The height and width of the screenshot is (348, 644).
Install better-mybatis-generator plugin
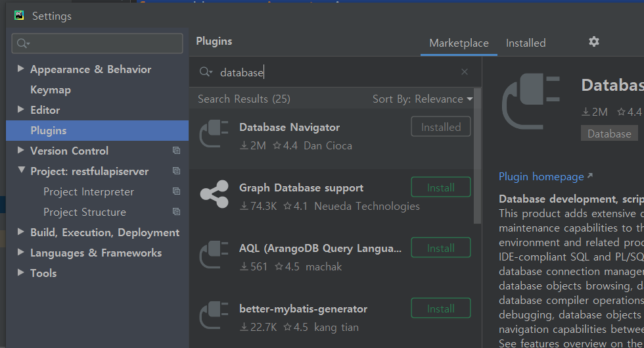click(441, 309)
